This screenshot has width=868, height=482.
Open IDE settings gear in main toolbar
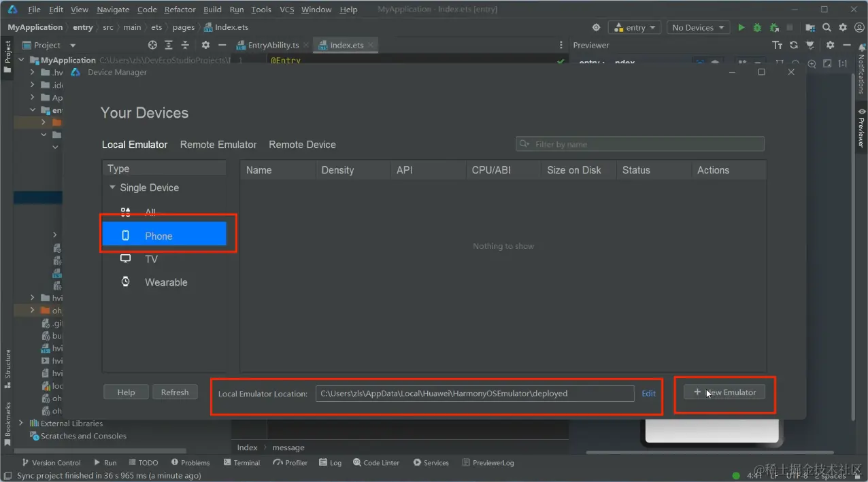pos(843,28)
